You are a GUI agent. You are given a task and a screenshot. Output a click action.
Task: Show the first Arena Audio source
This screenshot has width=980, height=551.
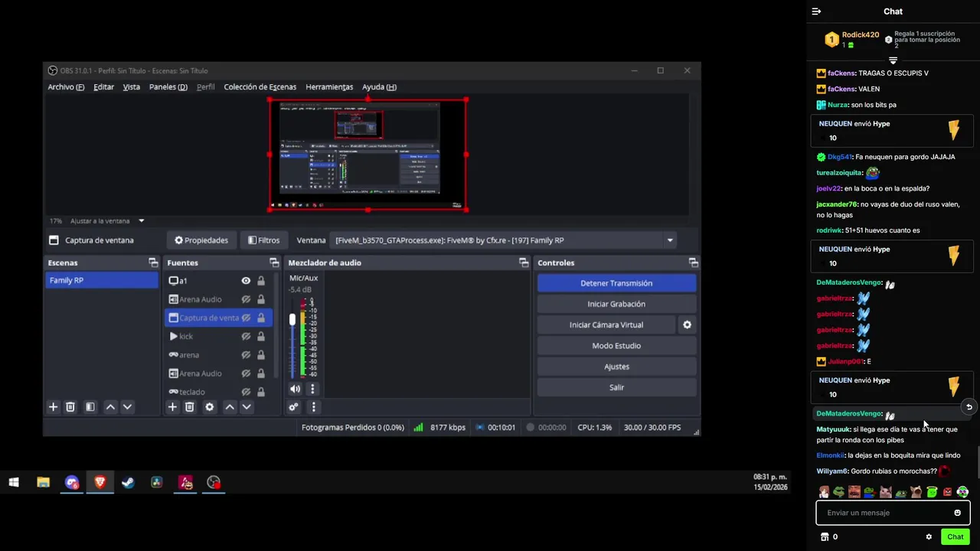tap(246, 299)
